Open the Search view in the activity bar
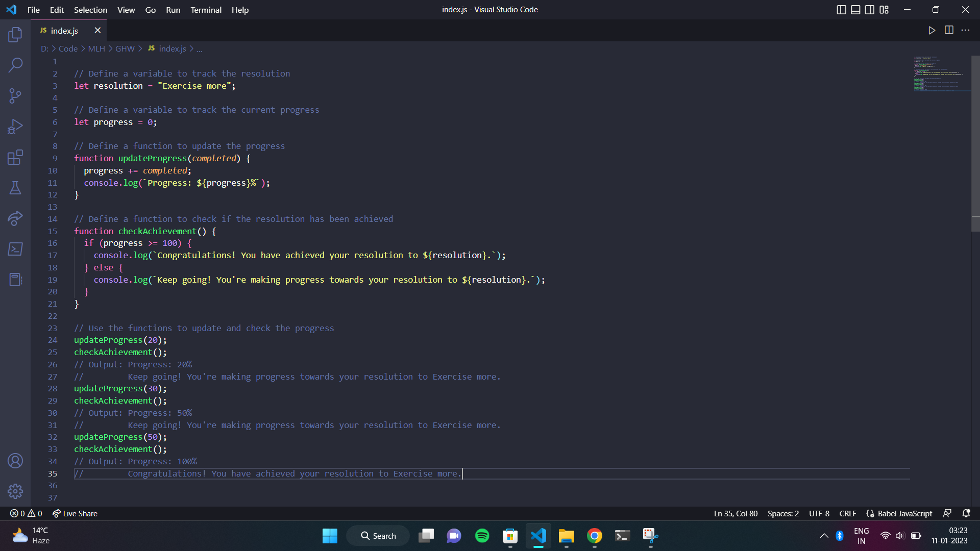 [15, 65]
